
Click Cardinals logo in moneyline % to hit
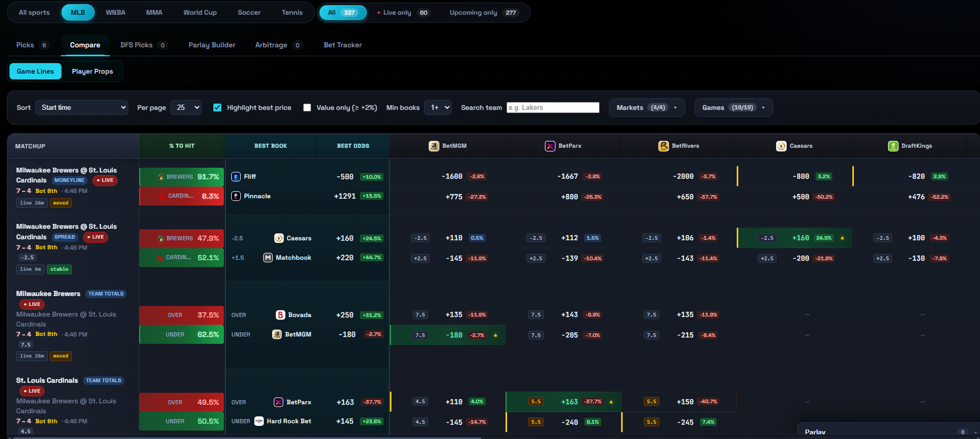click(162, 196)
